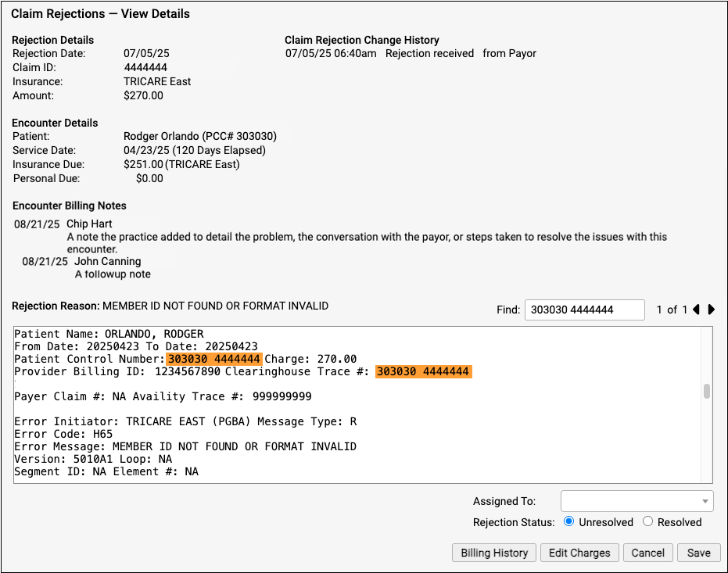The width and height of the screenshot is (728, 573).
Task: Click Personal Due $0.00 value
Action: (x=149, y=179)
